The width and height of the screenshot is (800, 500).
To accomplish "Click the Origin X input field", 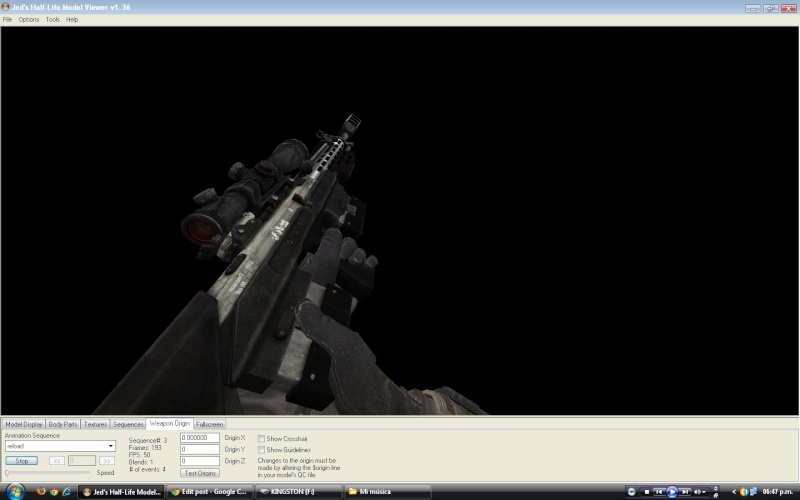I will click(x=199, y=438).
